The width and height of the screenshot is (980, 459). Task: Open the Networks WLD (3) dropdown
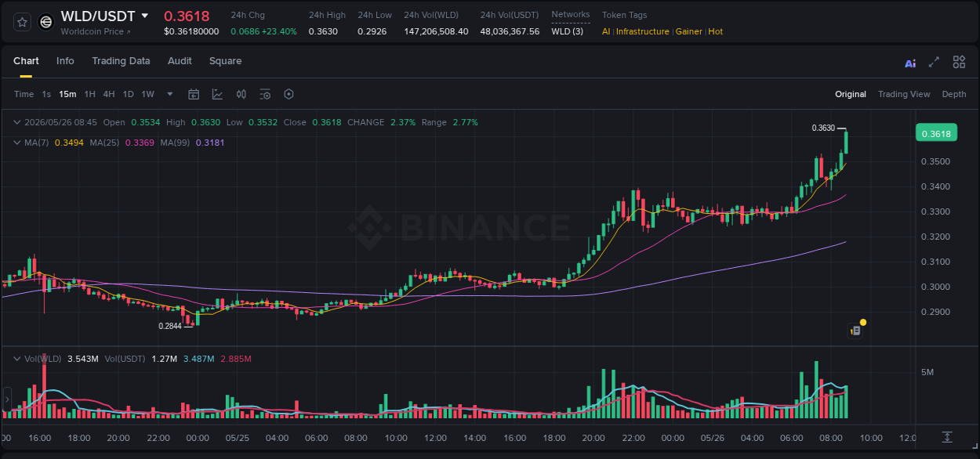567,31
